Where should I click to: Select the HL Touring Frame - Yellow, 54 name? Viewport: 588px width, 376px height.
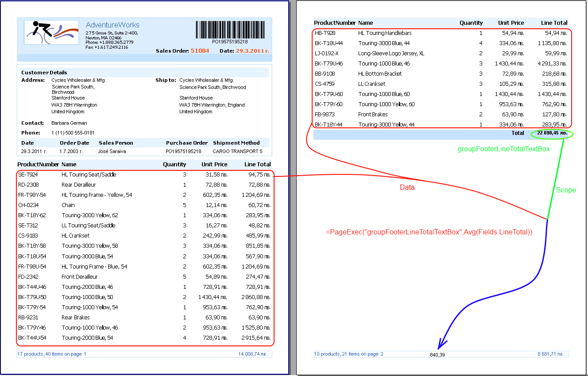pyautogui.click(x=97, y=195)
